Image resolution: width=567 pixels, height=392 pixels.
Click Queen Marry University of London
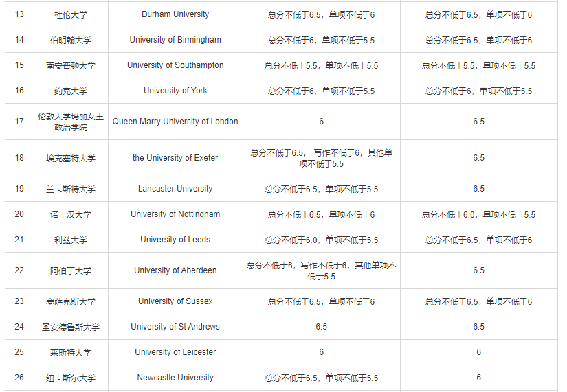(x=175, y=122)
